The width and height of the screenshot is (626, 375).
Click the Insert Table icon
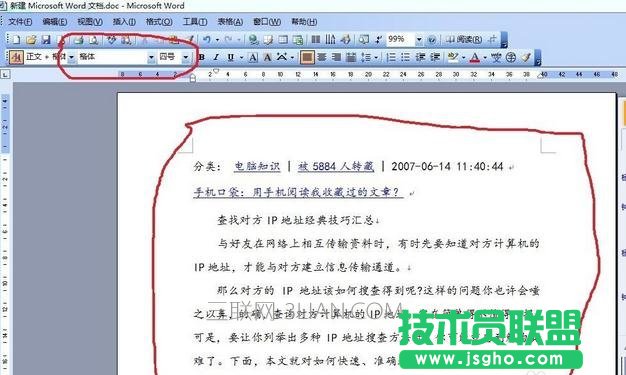(x=283, y=39)
